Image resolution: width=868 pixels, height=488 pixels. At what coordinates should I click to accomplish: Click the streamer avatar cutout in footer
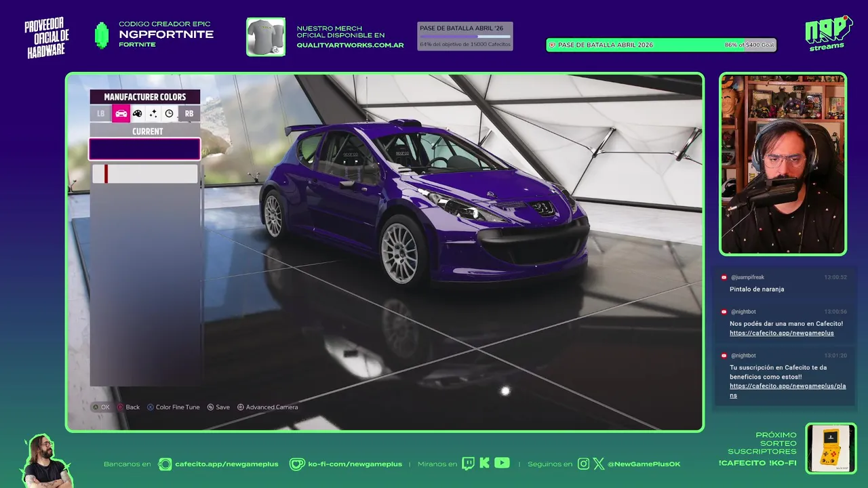tap(46, 460)
